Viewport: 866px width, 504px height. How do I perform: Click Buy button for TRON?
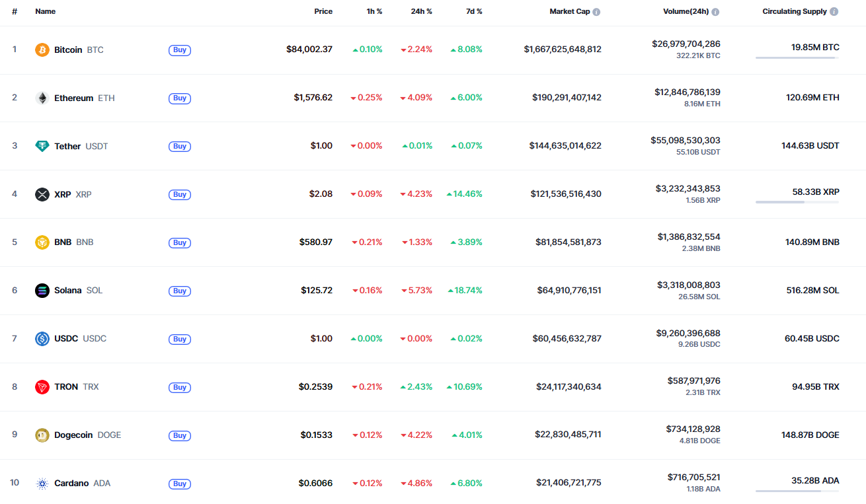180,388
